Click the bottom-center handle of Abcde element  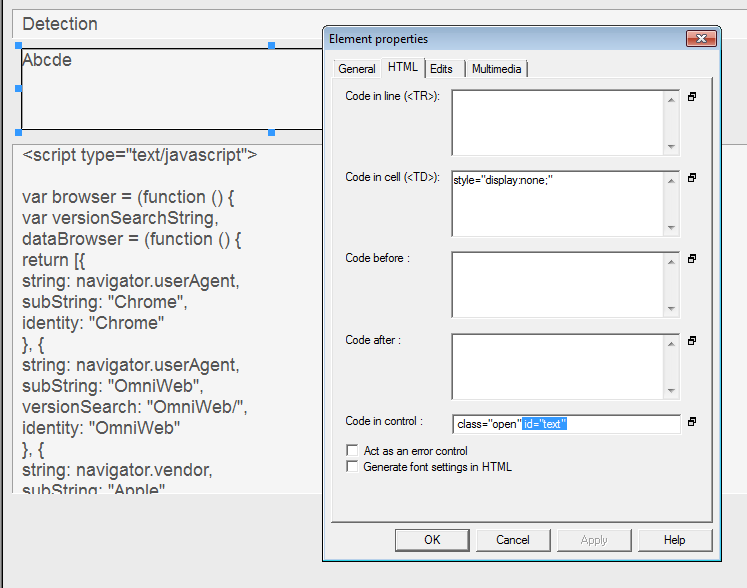[272, 132]
